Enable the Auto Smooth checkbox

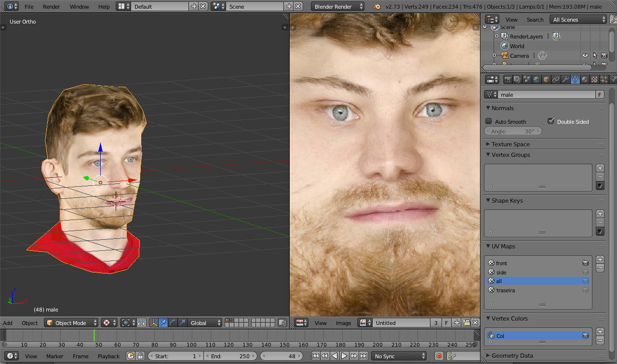[x=489, y=121]
